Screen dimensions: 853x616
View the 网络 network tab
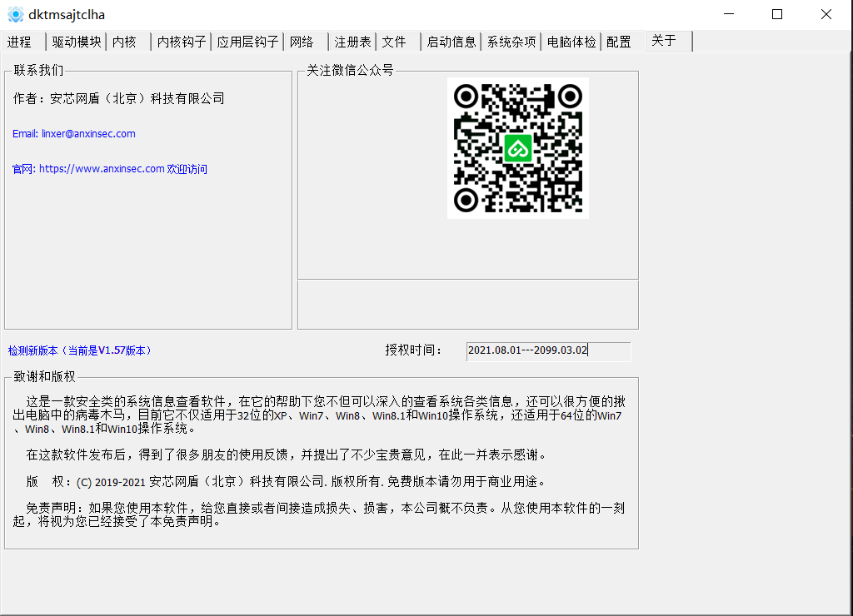click(x=303, y=41)
